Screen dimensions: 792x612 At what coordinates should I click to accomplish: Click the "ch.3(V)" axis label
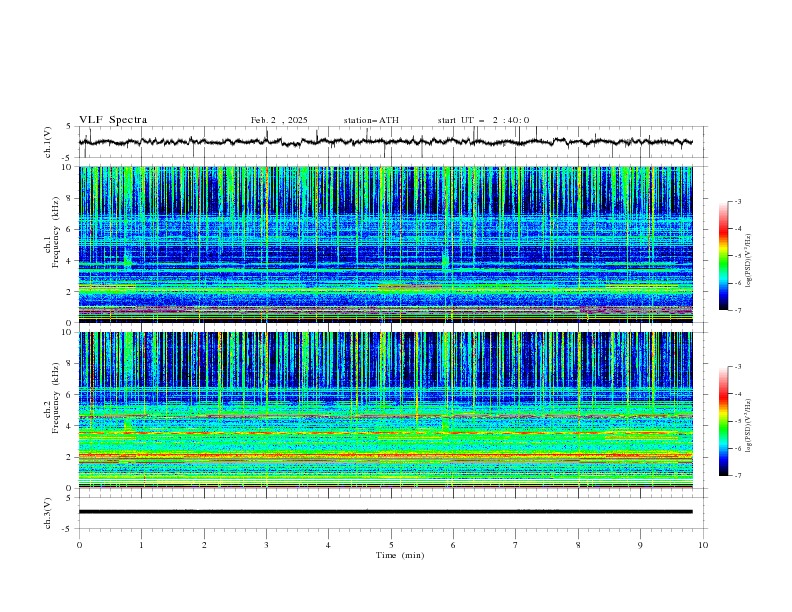coord(48,513)
